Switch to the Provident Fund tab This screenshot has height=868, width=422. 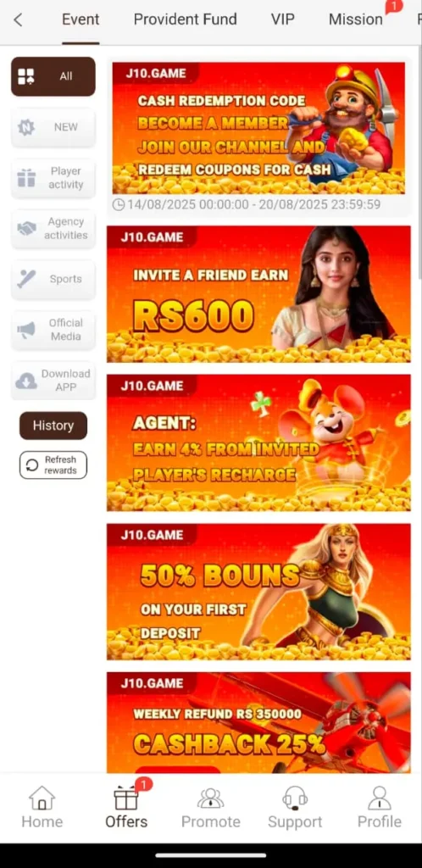pyautogui.click(x=186, y=20)
